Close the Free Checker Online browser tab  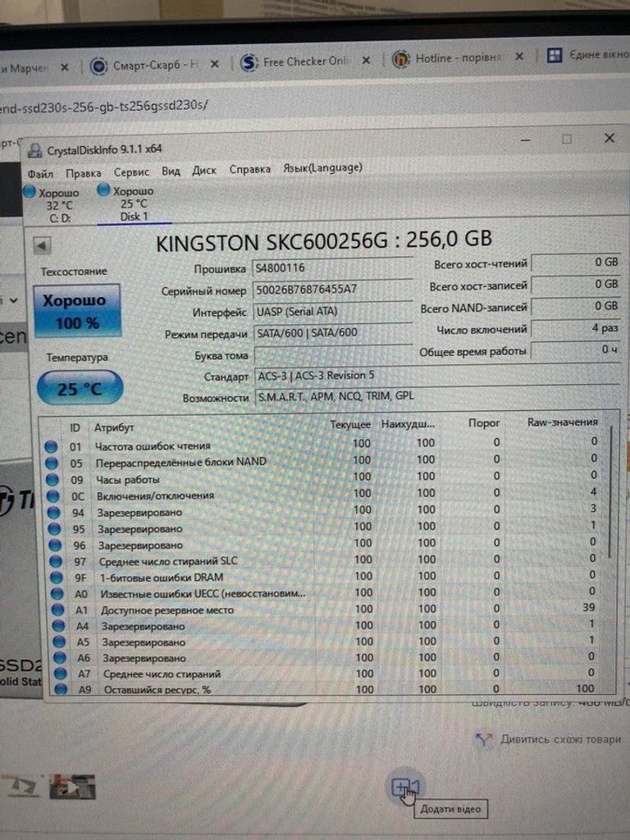[x=366, y=61]
